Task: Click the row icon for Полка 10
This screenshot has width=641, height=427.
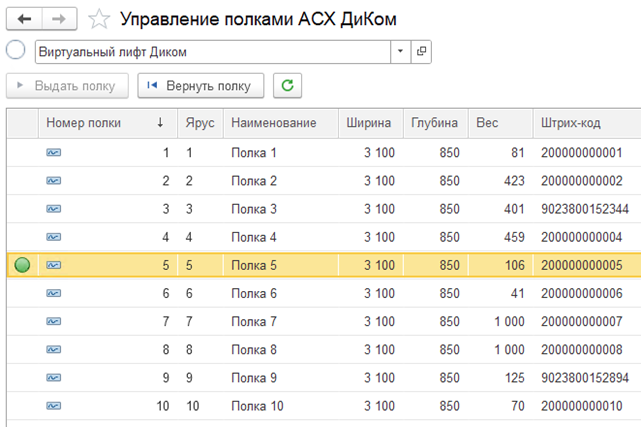Action: tap(53, 406)
